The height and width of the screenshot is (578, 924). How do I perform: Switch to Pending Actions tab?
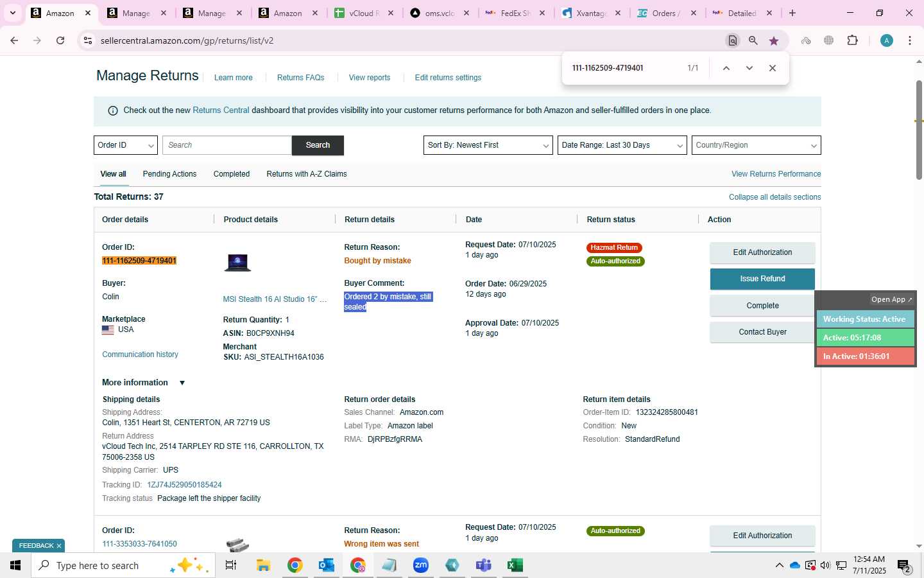[169, 174]
